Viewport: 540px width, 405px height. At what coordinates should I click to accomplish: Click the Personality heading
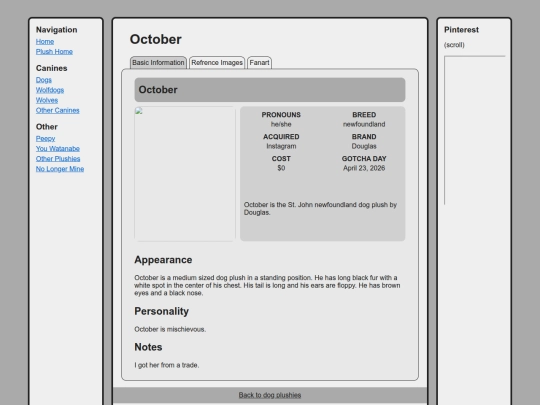(x=162, y=311)
